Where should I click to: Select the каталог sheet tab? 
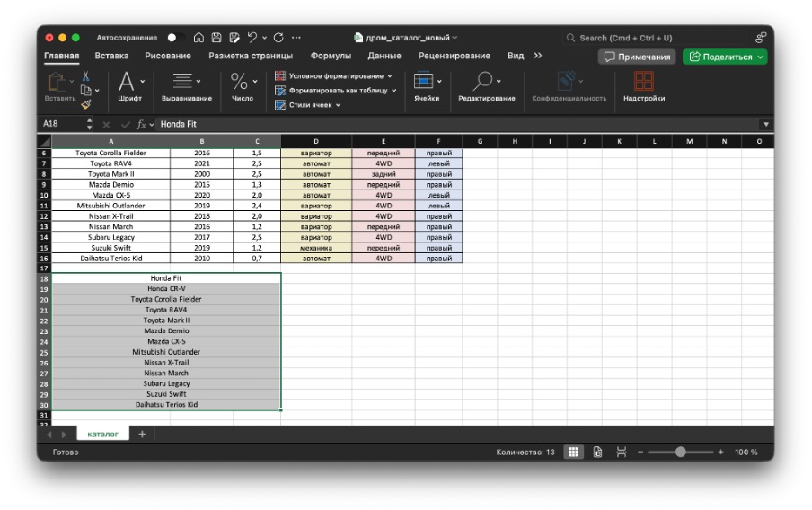102,434
